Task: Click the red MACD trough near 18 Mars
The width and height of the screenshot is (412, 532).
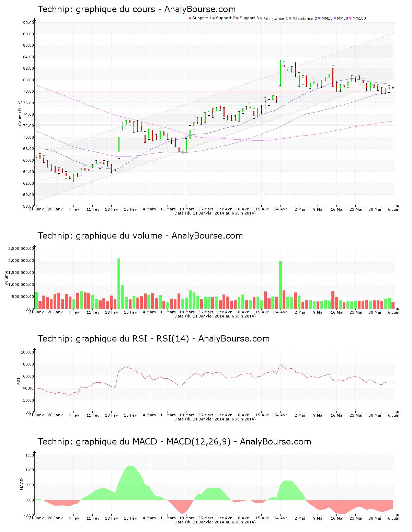Action: (x=182, y=507)
